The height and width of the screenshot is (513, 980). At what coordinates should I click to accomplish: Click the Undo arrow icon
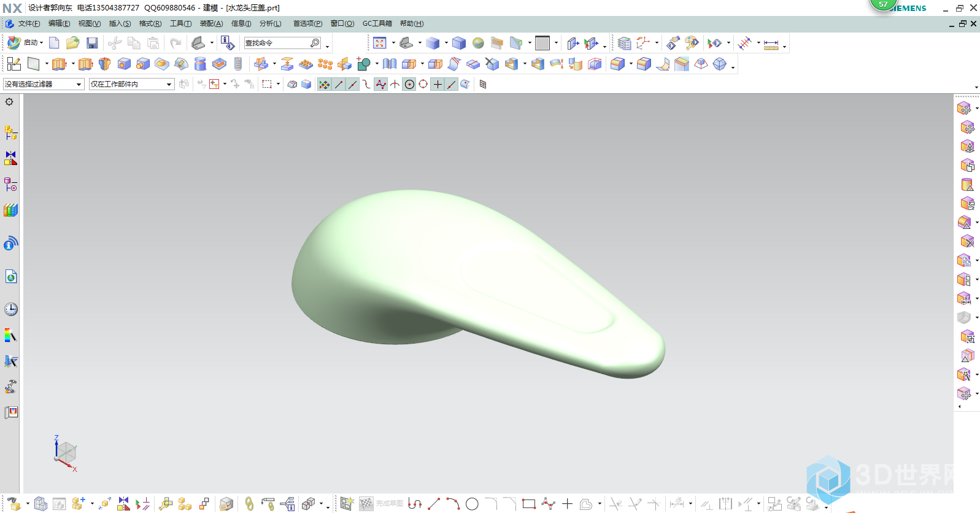coord(176,43)
